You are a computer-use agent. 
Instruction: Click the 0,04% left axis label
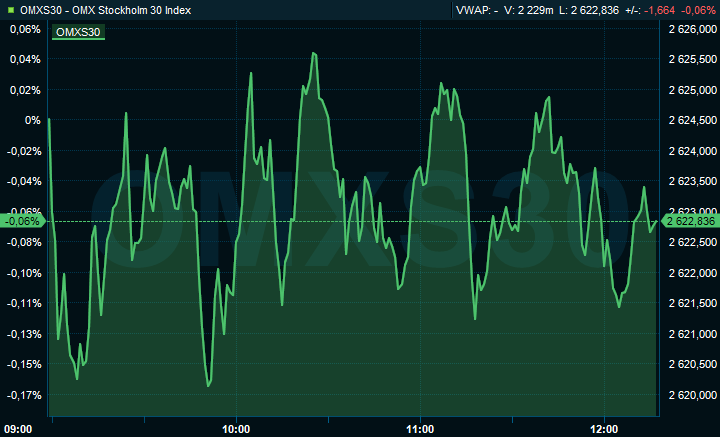pyautogui.click(x=25, y=60)
